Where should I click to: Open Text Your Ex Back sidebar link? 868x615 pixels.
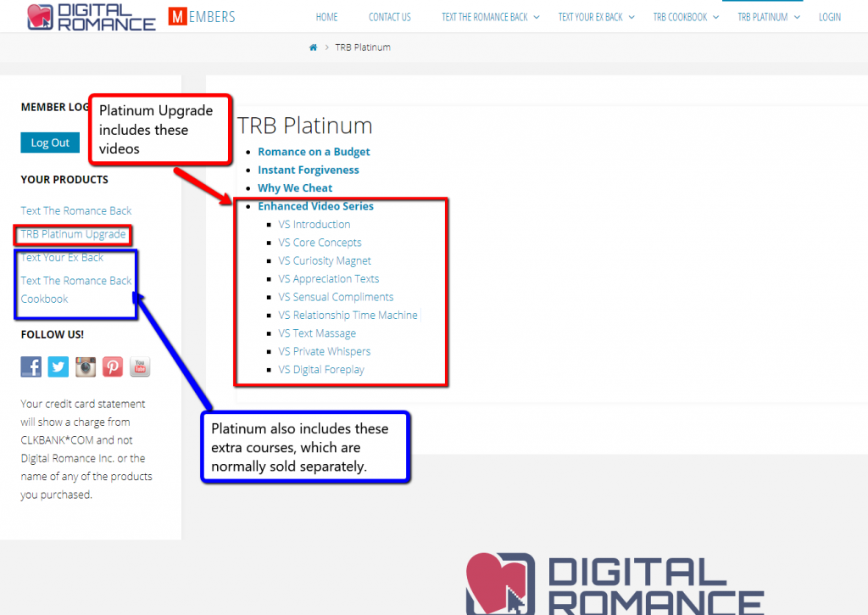[62, 258]
